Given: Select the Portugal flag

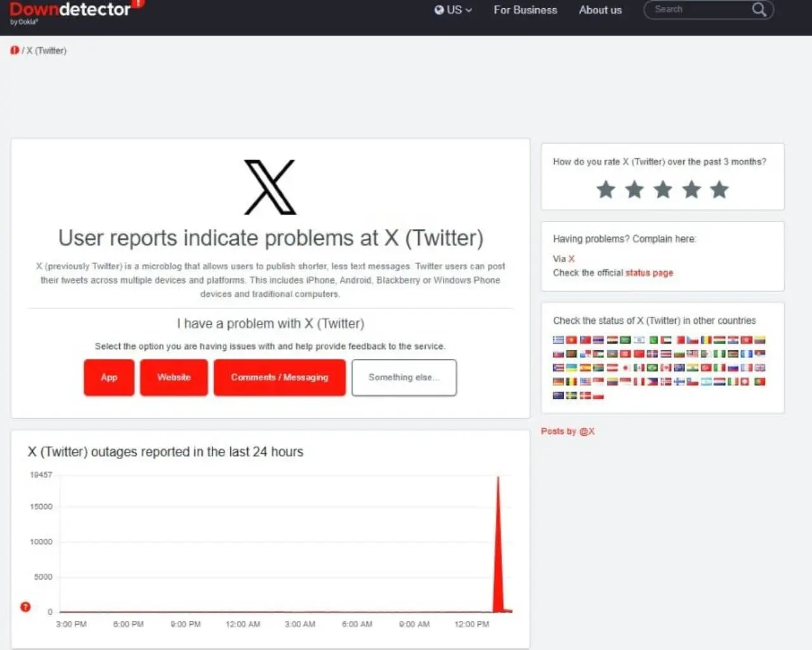Looking at the screenshot, I should [x=759, y=382].
